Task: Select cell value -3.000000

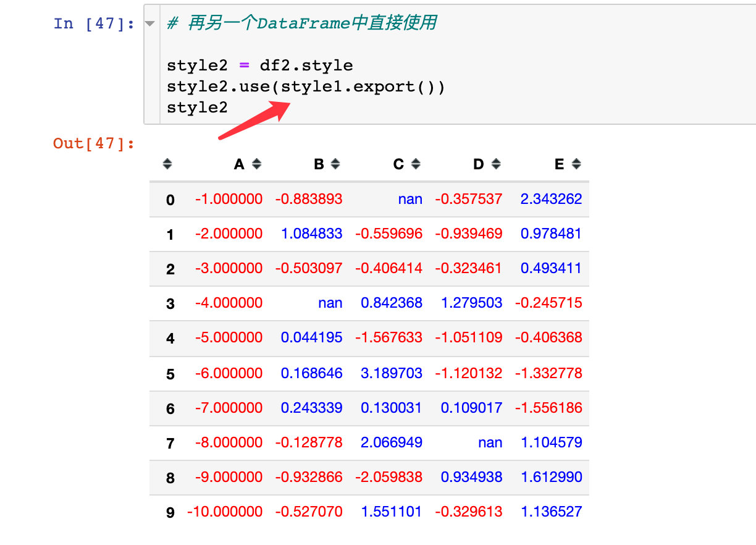Action: [229, 268]
